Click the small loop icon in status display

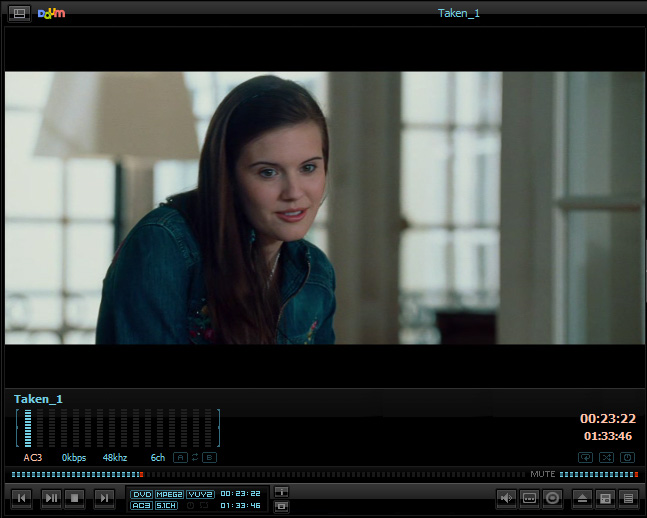coord(204,505)
